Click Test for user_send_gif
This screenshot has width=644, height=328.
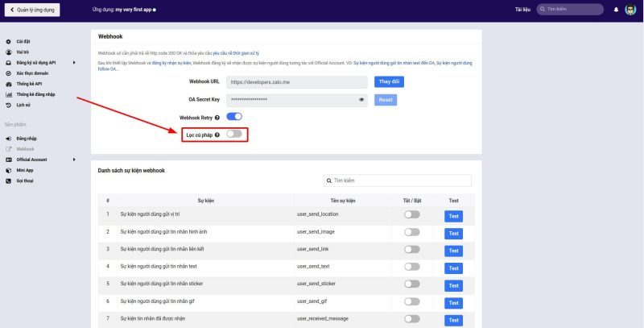pos(453,303)
